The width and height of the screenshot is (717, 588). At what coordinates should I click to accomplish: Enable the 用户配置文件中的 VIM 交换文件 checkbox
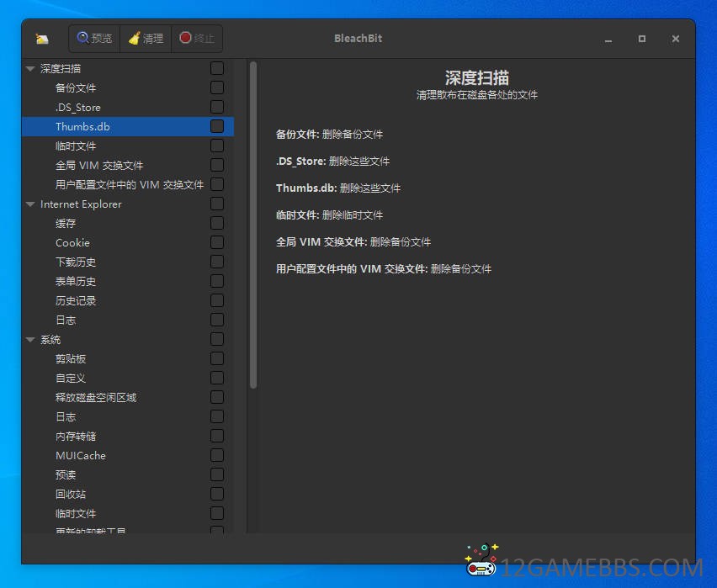pos(217,184)
